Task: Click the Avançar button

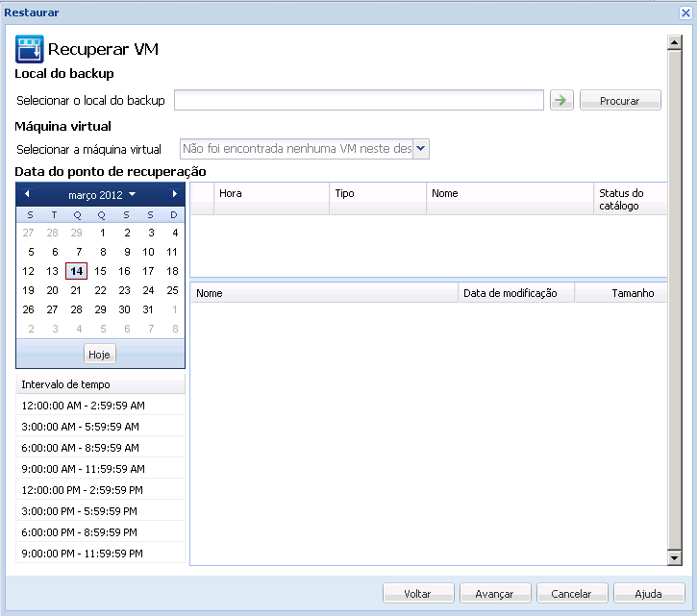Action: point(495,594)
